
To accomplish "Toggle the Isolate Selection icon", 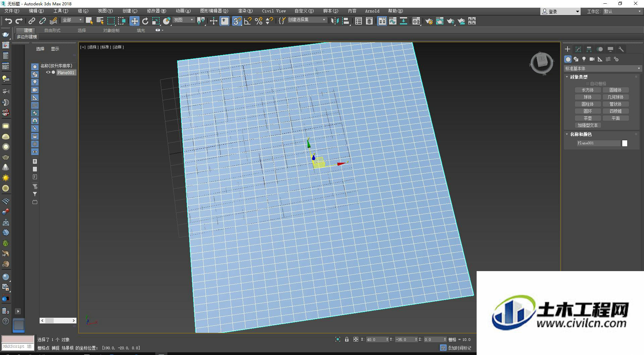I will [338, 340].
